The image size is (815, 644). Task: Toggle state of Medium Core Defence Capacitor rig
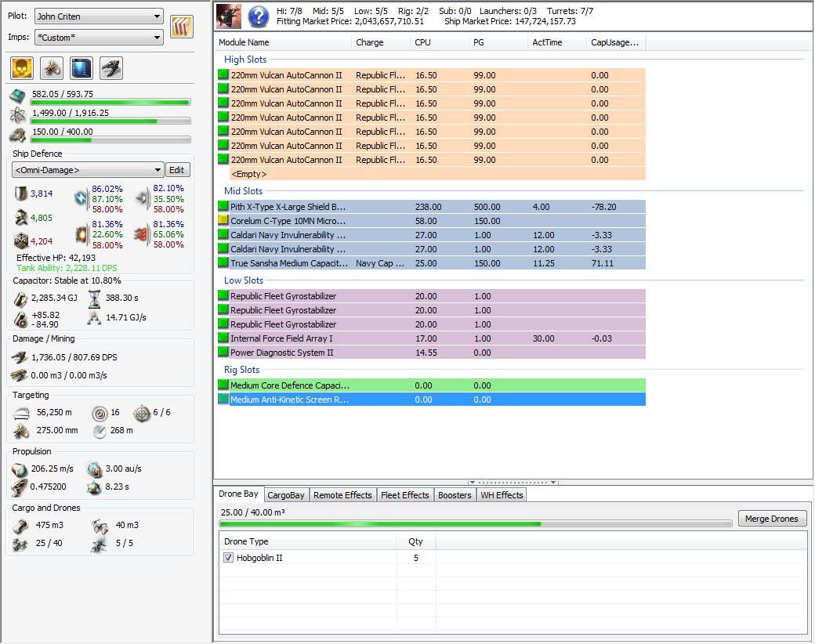(x=223, y=385)
